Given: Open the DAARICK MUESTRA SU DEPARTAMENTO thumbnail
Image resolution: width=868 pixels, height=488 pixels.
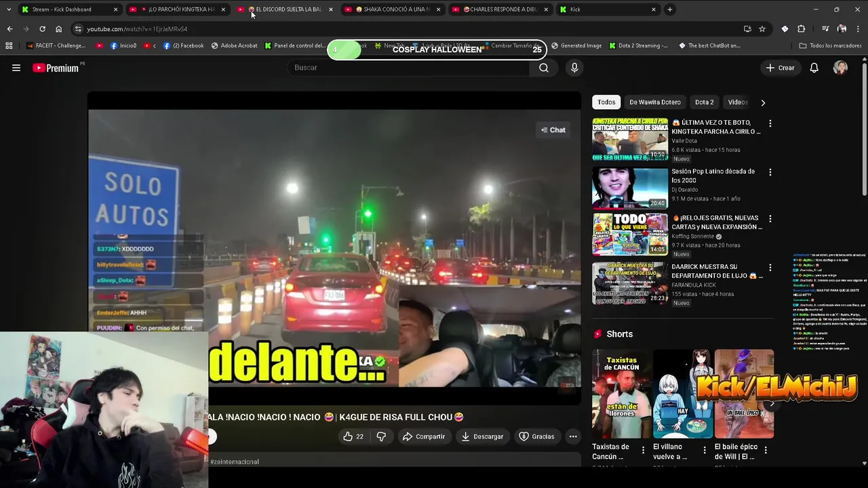Looking at the screenshot, I should 630,283.
